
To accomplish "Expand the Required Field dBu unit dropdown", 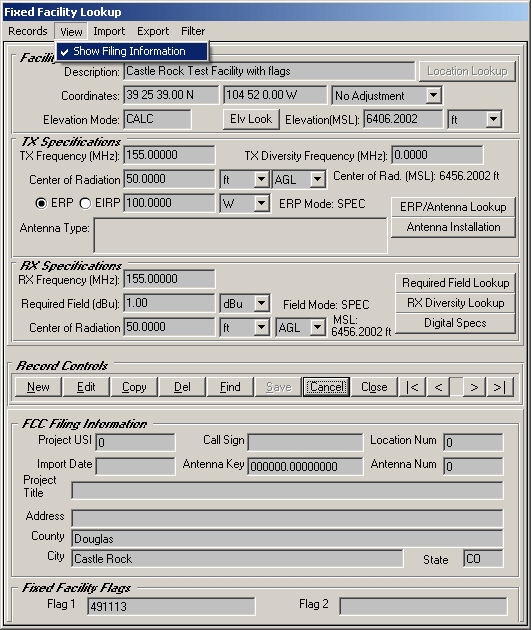I will pyautogui.click(x=261, y=304).
